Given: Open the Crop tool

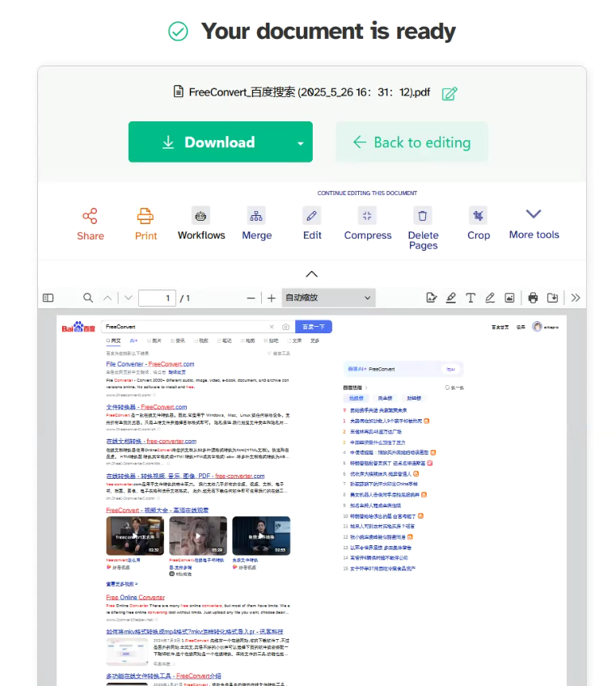Looking at the screenshot, I should click(x=479, y=223).
